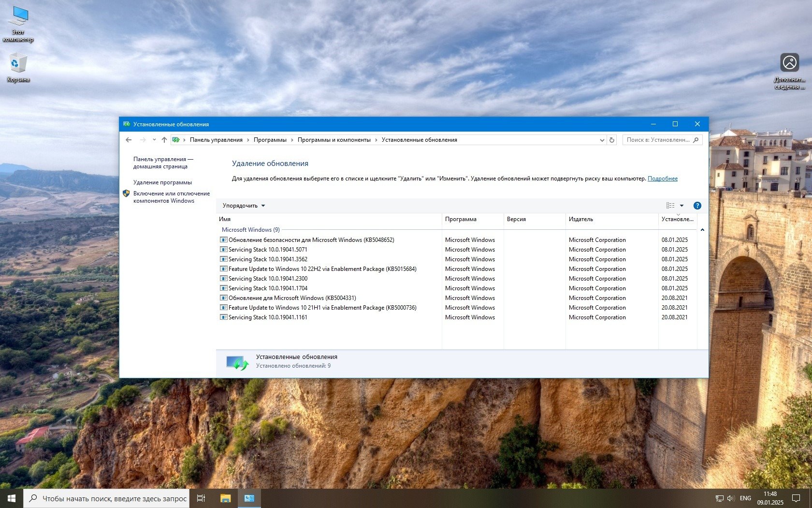Viewport: 812px width, 508px height.
Task: Open the view options dropdown arrow
Action: (682, 206)
